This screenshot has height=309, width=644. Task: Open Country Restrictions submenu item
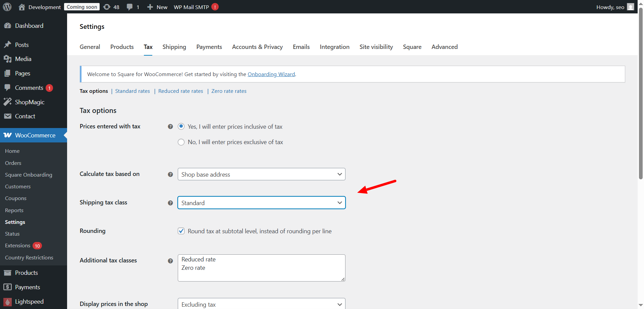[x=29, y=258]
